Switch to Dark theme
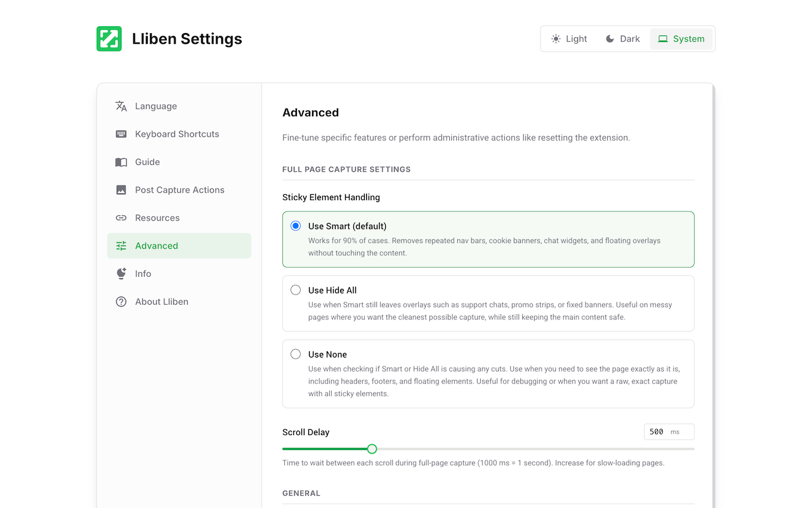 tap(622, 39)
